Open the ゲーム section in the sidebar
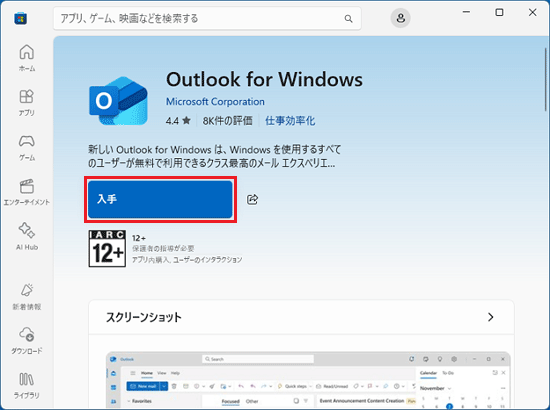Image resolution: width=550 pixels, height=410 pixels. pos(27,148)
